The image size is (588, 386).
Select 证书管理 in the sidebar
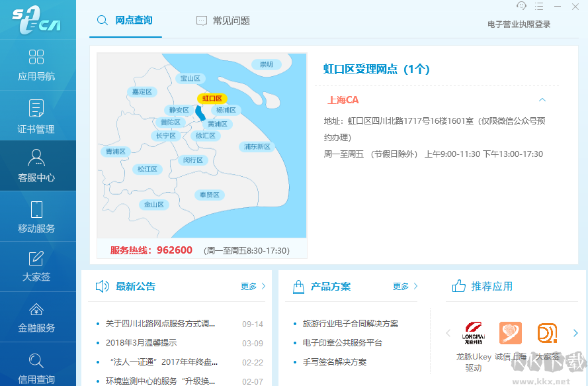coord(38,116)
